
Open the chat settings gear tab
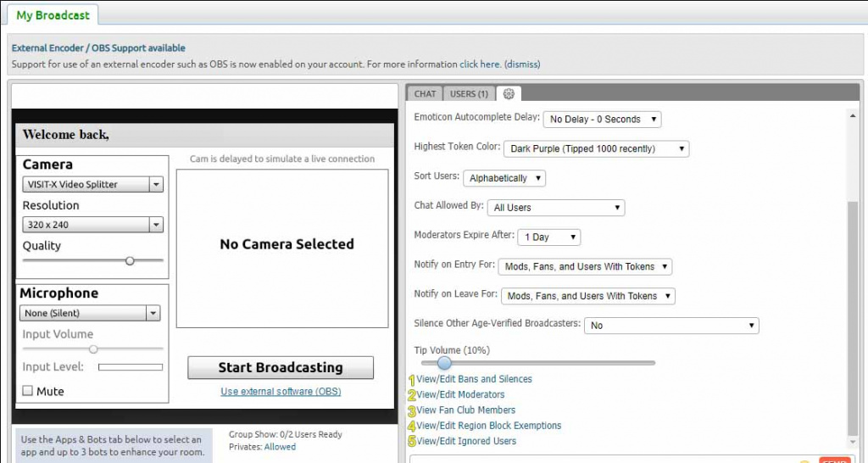[509, 93]
